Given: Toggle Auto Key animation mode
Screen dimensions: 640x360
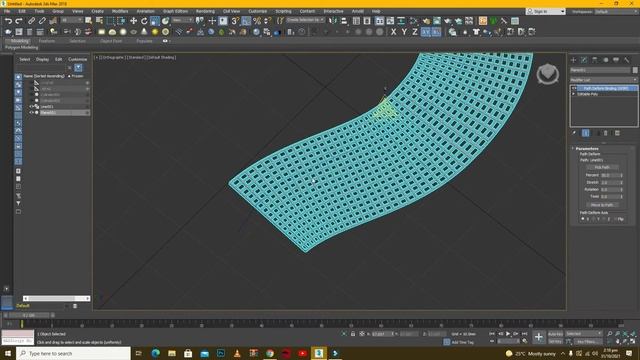Looking at the screenshot, I should coord(555,334).
